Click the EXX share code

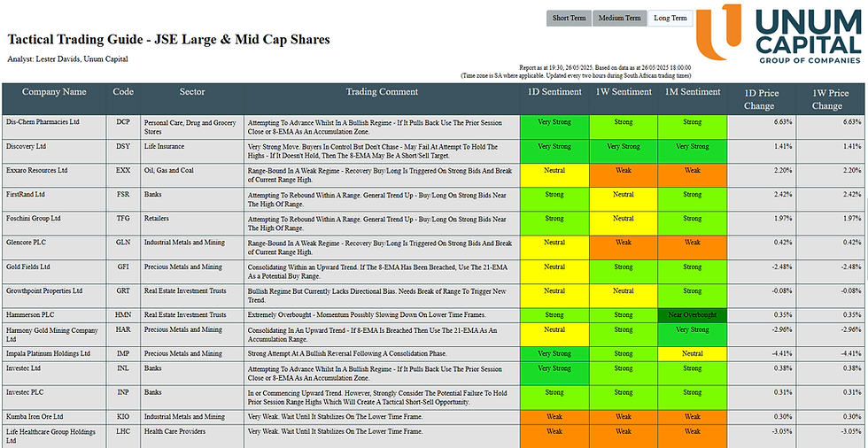click(123, 170)
